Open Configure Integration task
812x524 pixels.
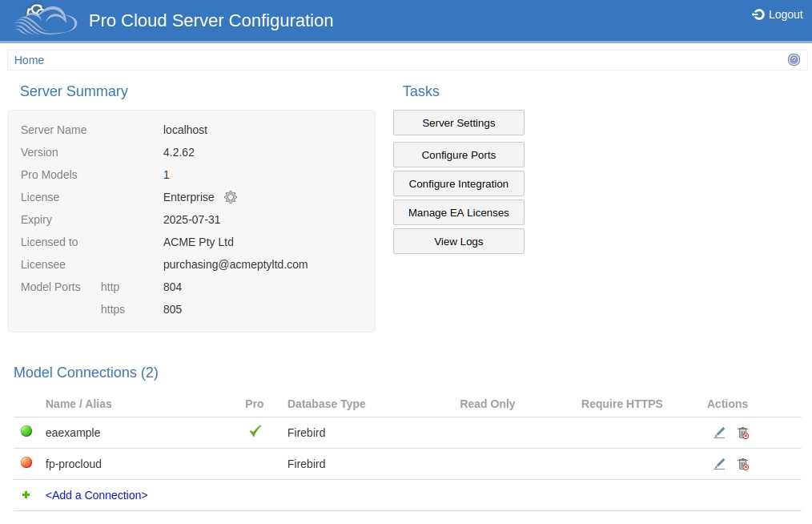pos(458,184)
